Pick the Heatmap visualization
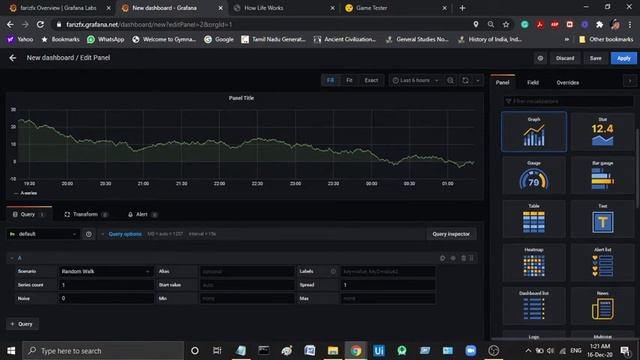640x360 pixels. pyautogui.click(x=534, y=262)
